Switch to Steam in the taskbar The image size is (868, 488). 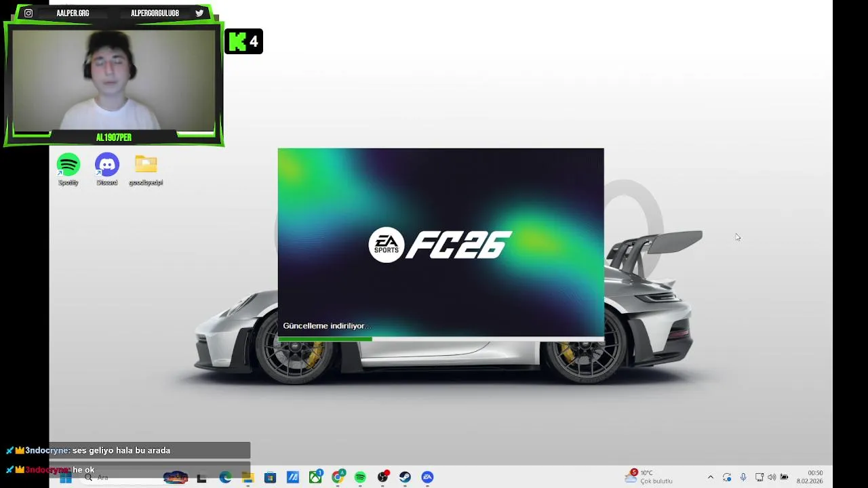[x=405, y=478]
